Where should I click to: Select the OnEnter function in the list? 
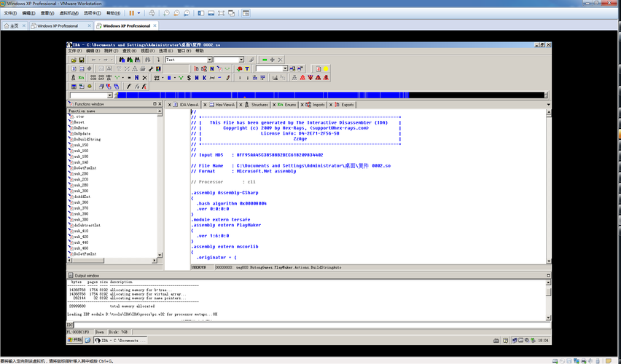coord(81,128)
